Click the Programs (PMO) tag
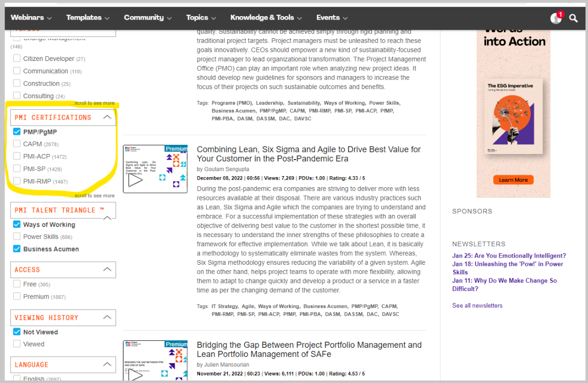This screenshot has height=383, width=588. pyautogui.click(x=232, y=103)
